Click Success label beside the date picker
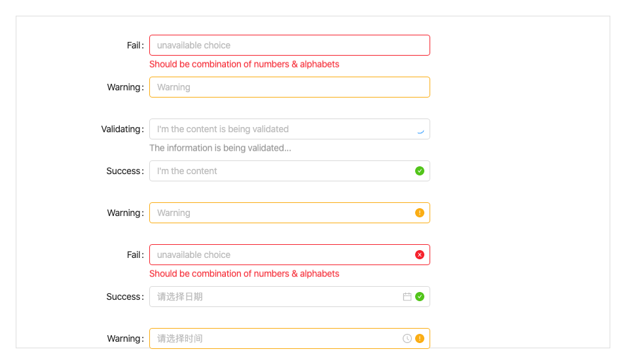626x364 pixels. [124, 297]
